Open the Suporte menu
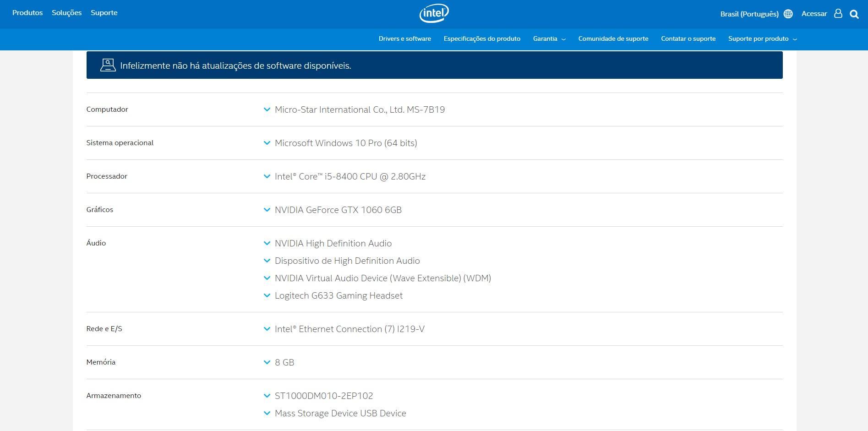Viewport: 868px width, 431px height. [104, 13]
